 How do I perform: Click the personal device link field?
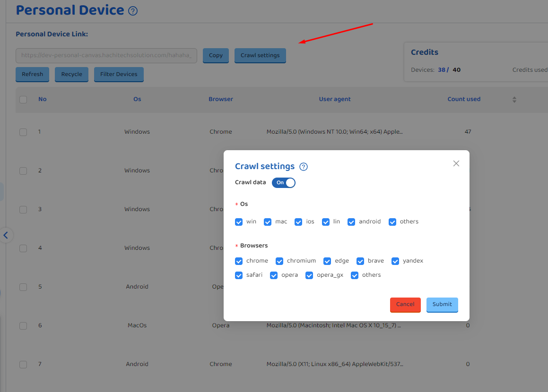[x=106, y=55]
